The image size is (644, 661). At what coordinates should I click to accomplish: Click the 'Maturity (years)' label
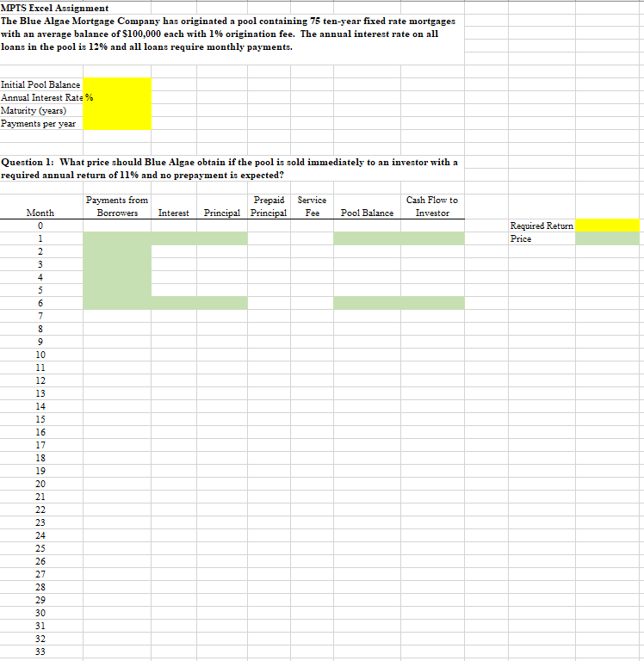point(34,110)
